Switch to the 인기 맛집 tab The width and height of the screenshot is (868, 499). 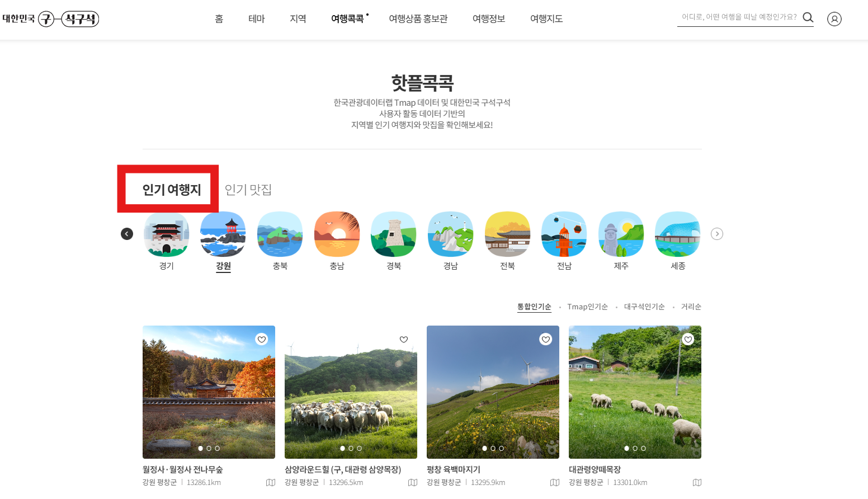click(x=248, y=190)
